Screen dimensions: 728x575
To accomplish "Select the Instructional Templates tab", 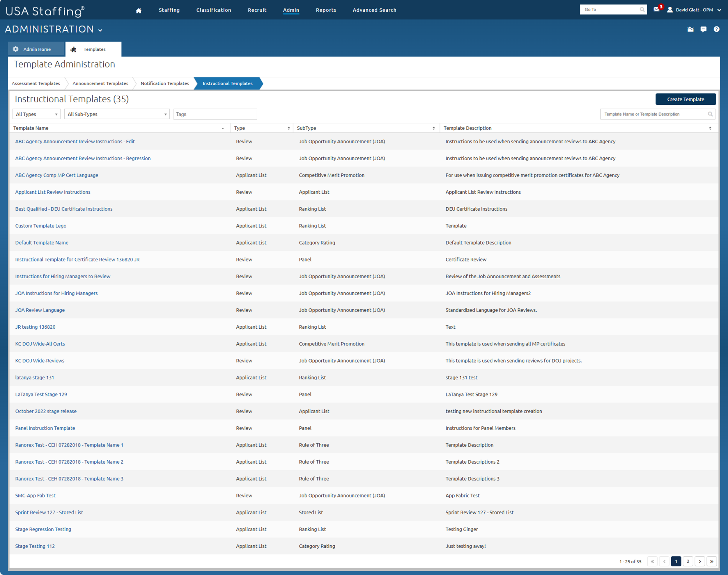I will point(228,83).
